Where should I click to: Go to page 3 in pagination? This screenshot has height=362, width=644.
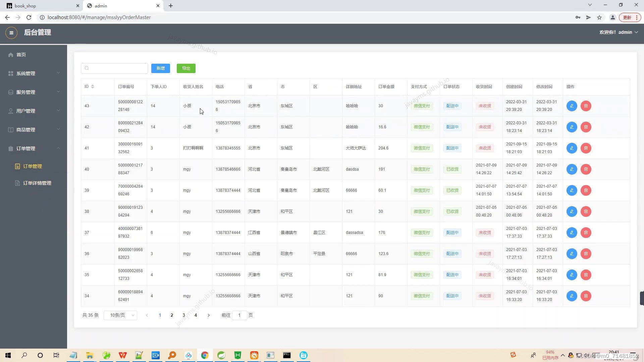pos(184,315)
